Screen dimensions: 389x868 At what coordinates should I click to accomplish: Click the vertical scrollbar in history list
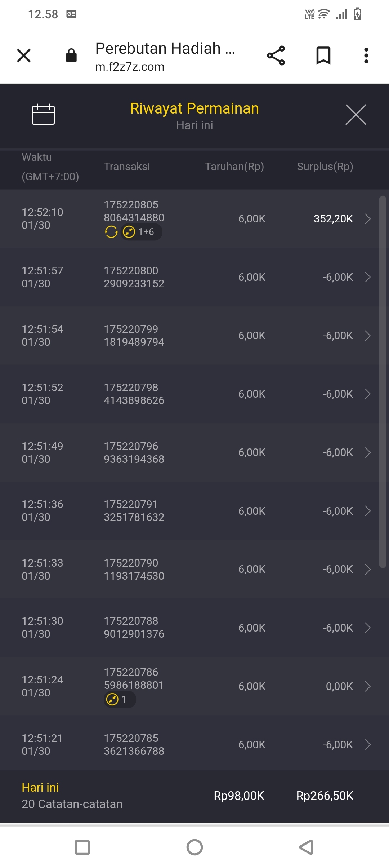pyautogui.click(x=383, y=382)
